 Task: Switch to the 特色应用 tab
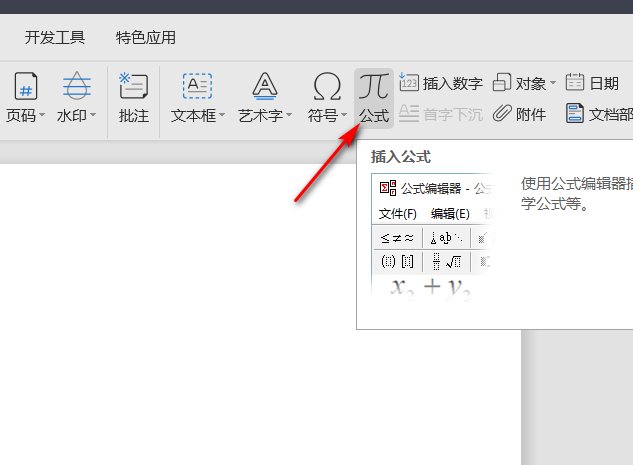[146, 38]
